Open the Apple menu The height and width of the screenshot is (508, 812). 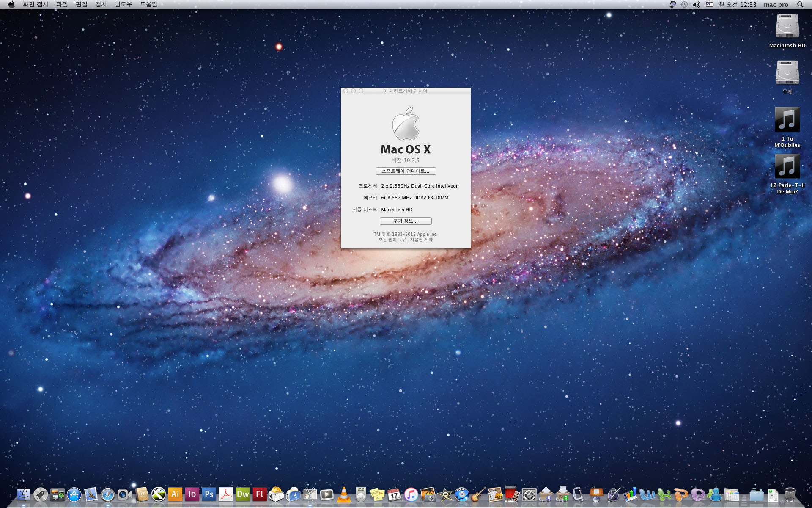point(11,4)
